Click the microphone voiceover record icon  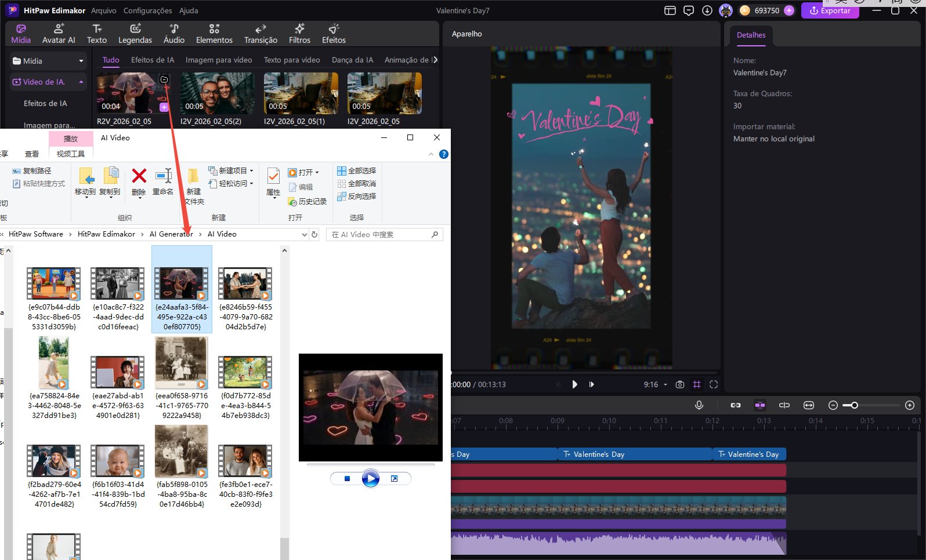tap(699, 405)
